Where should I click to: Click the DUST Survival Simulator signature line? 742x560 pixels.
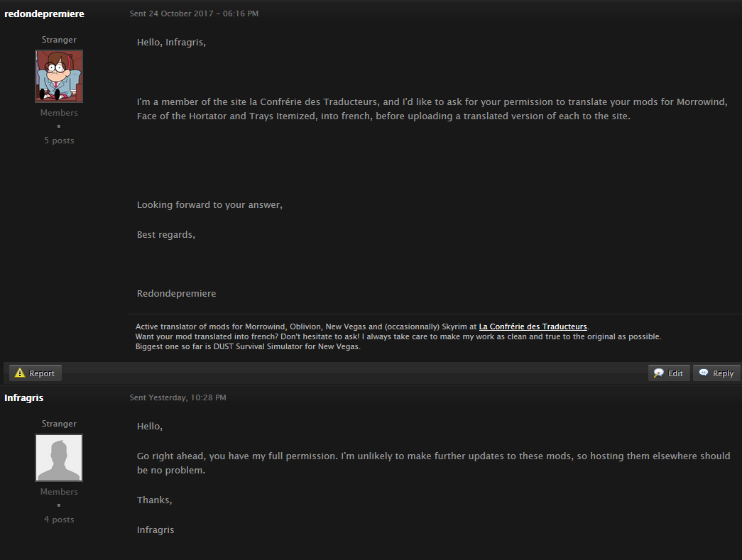click(x=248, y=346)
